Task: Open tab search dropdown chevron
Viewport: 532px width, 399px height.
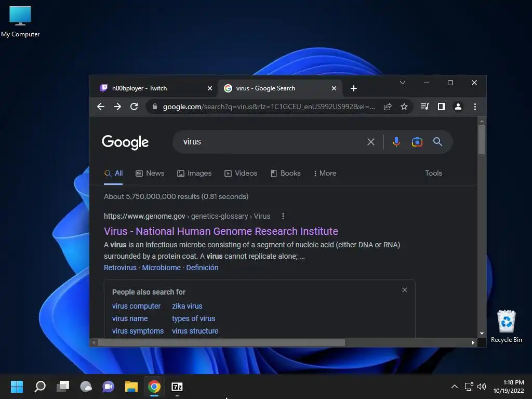Action: 403,83
